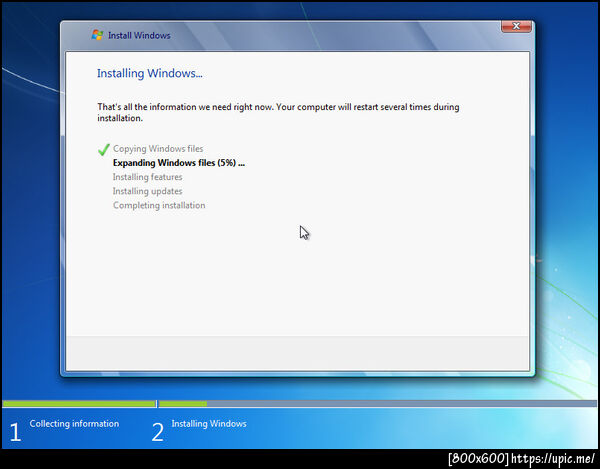Close the Install Windows dialog
Image resolution: width=600 pixels, height=469 pixels.
click(x=516, y=26)
